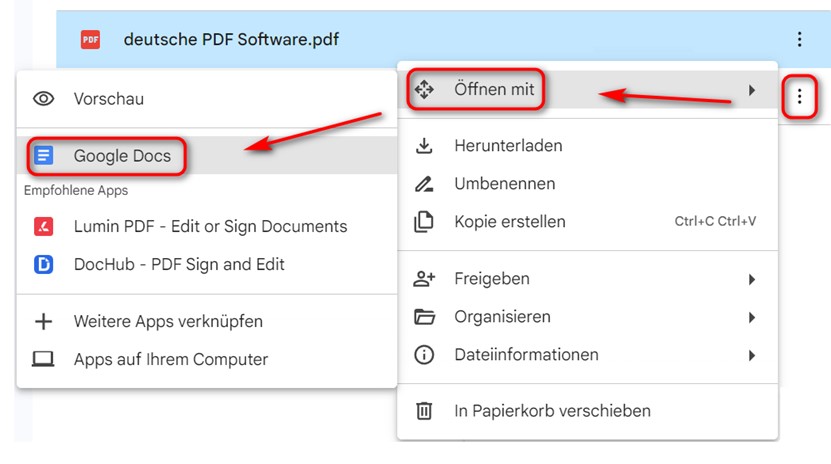Image resolution: width=831 pixels, height=464 pixels.
Task: Expand Öffnen mit submenu arrow
Action: coord(752,90)
